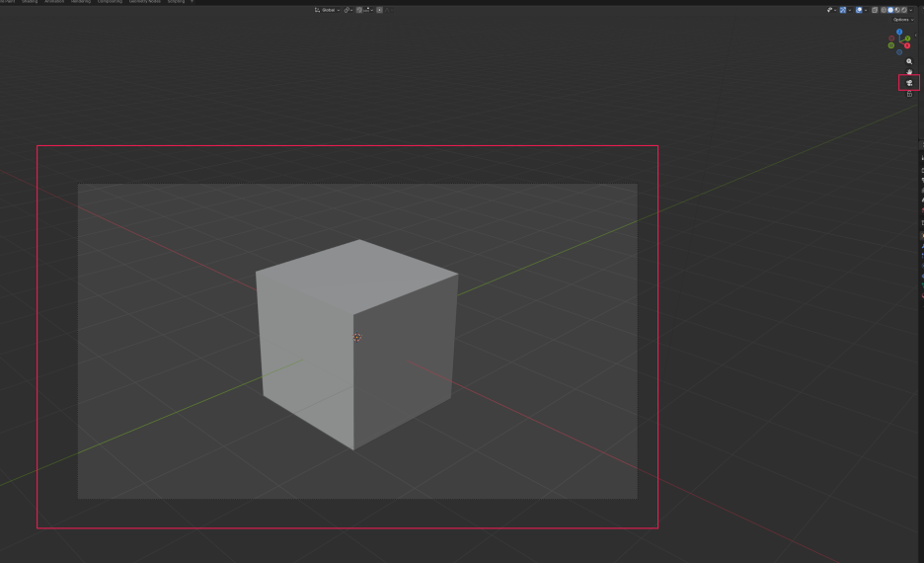Image resolution: width=924 pixels, height=563 pixels.
Task: Open the Global transform orientation dropdown
Action: 327,10
